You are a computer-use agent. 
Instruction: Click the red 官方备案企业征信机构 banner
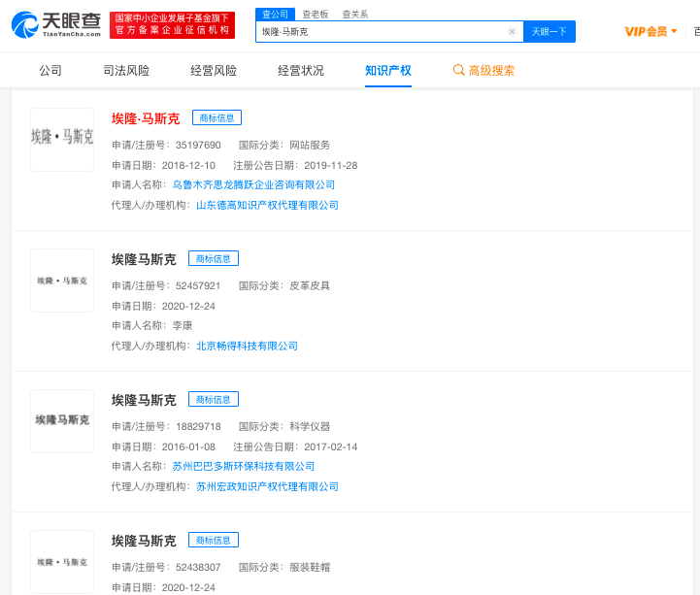pyautogui.click(x=172, y=25)
